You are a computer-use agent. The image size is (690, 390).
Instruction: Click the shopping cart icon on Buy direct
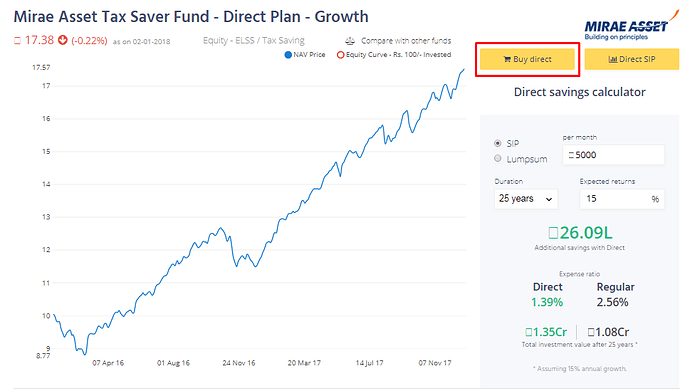click(x=507, y=59)
